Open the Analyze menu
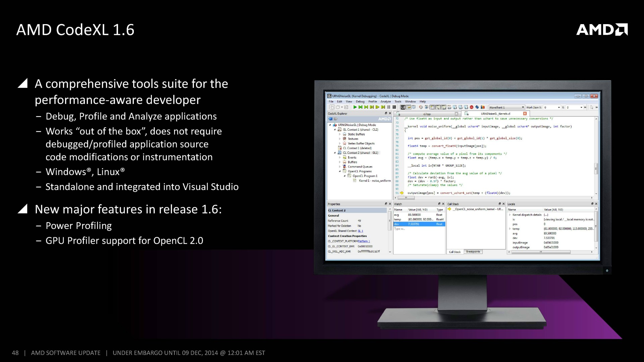Image resolution: width=644 pixels, height=362 pixels. [385, 102]
